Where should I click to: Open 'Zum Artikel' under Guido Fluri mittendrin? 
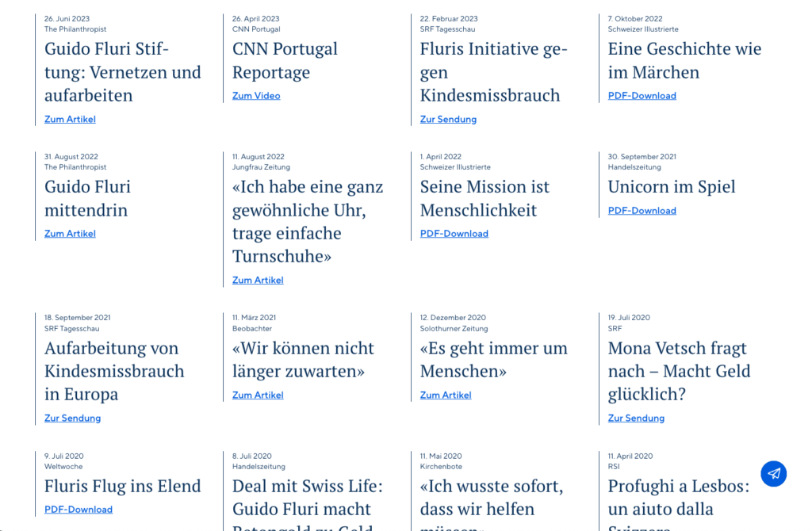pos(70,234)
